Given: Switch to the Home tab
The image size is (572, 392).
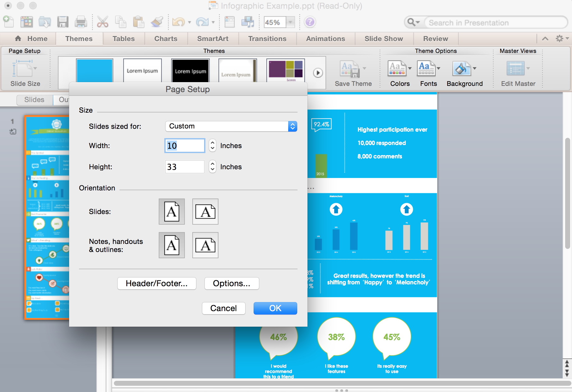Looking at the screenshot, I should (31, 39).
